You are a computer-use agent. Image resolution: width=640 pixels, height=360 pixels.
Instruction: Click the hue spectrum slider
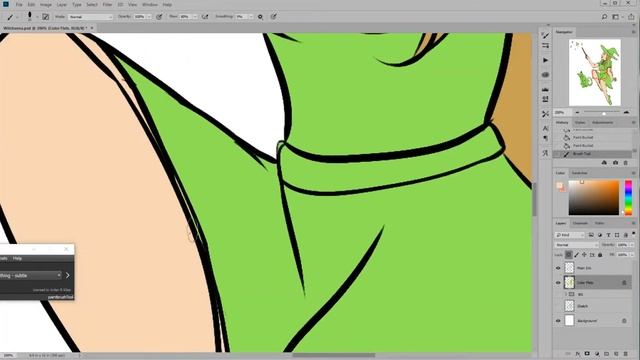(628, 198)
